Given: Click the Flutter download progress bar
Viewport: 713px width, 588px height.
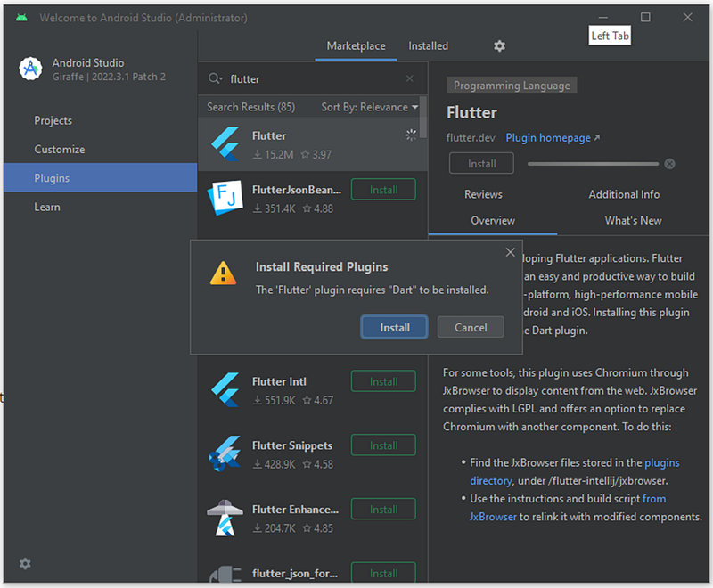Looking at the screenshot, I should [x=593, y=164].
